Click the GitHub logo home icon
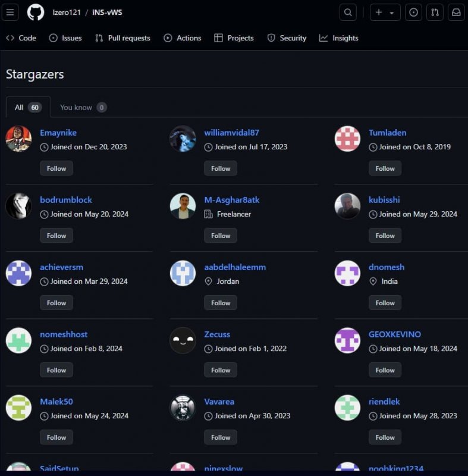Image resolution: width=468 pixels, height=476 pixels. (x=36, y=12)
